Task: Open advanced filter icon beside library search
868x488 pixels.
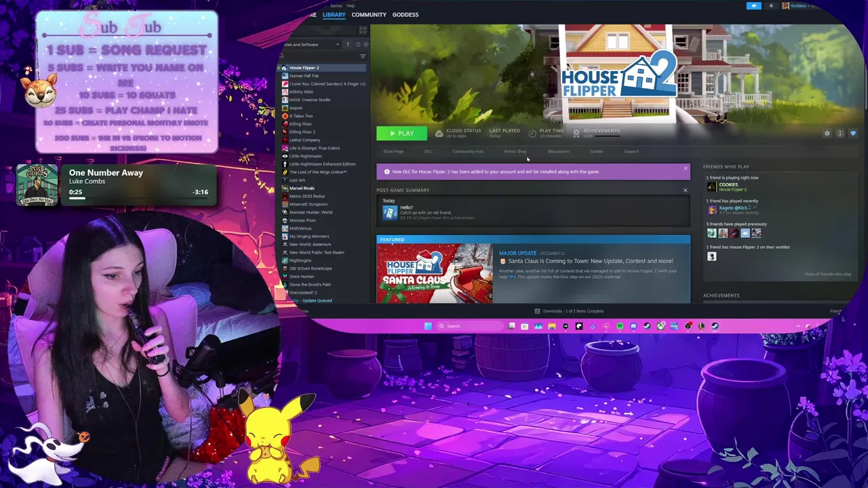Action: 363,56
